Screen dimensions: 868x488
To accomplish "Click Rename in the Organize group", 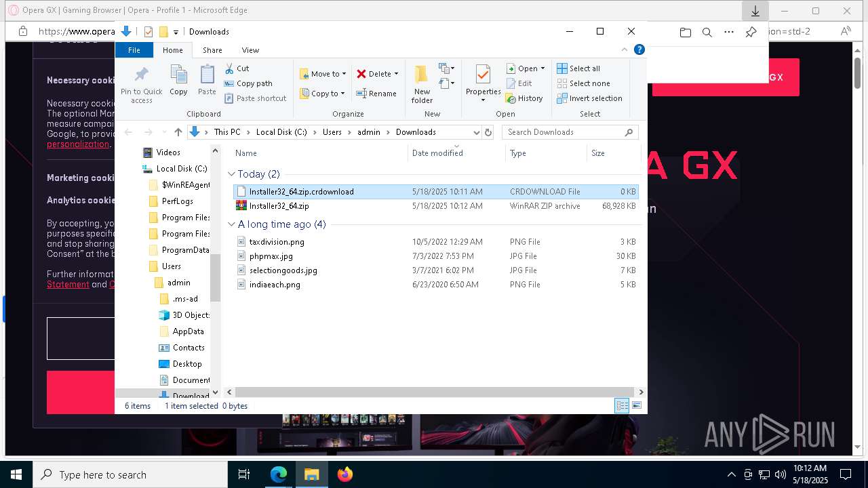I will (376, 94).
